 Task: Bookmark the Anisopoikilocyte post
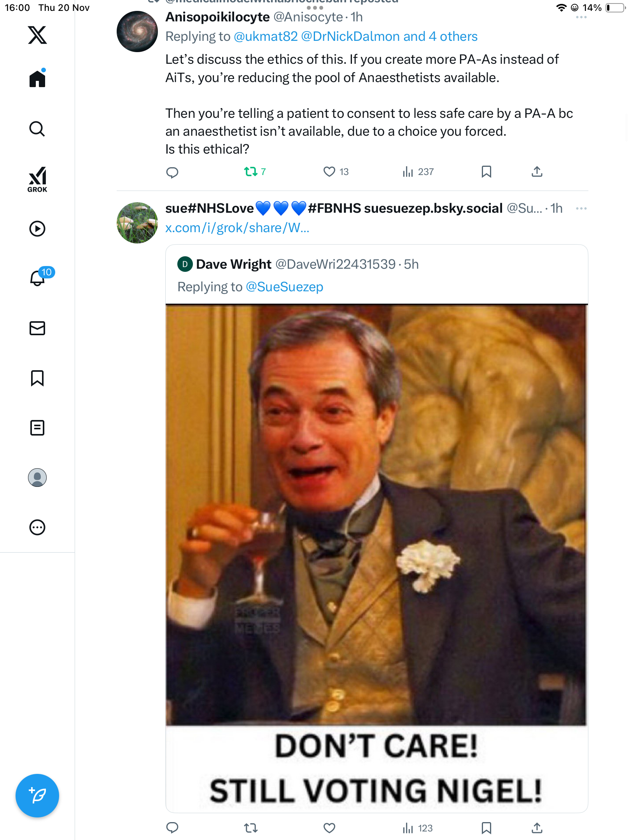pyautogui.click(x=486, y=171)
